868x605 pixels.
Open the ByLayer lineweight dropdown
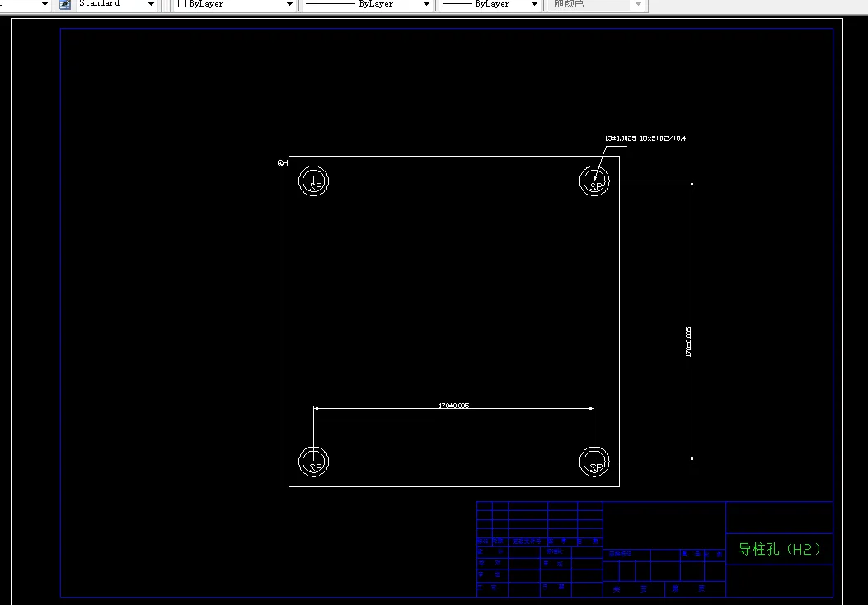coord(490,4)
